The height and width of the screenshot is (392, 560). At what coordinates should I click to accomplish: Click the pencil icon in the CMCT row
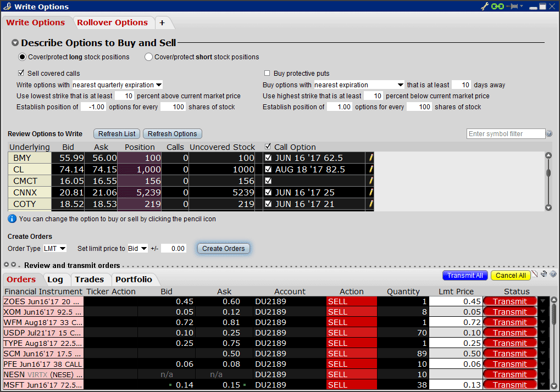click(x=371, y=181)
